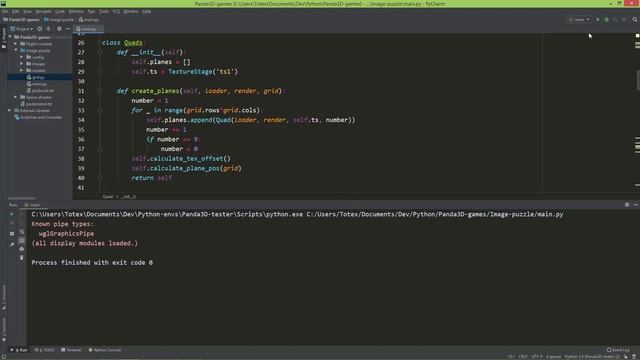Click the Favorites side tab
640x360 pixels.
[x=4, y=329]
